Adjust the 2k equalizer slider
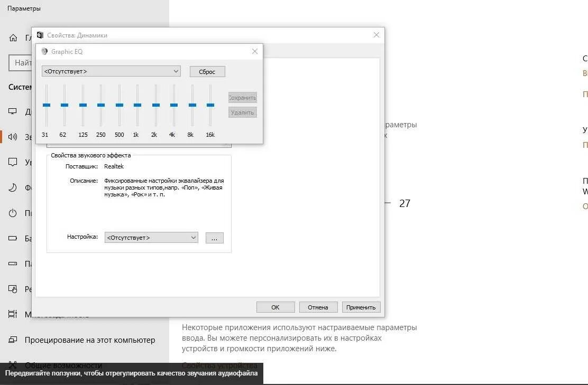The height and width of the screenshot is (385, 588). click(x=155, y=105)
